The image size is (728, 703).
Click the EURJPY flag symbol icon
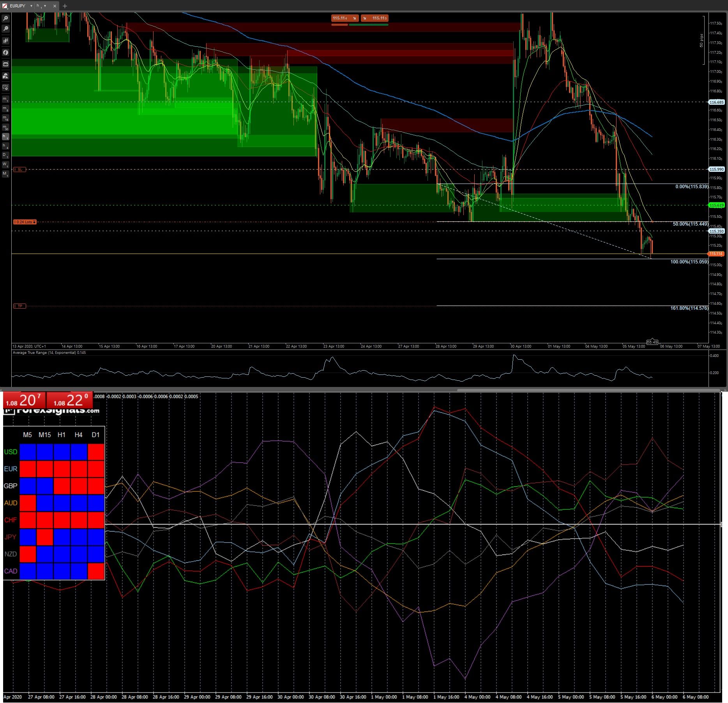(5, 6)
